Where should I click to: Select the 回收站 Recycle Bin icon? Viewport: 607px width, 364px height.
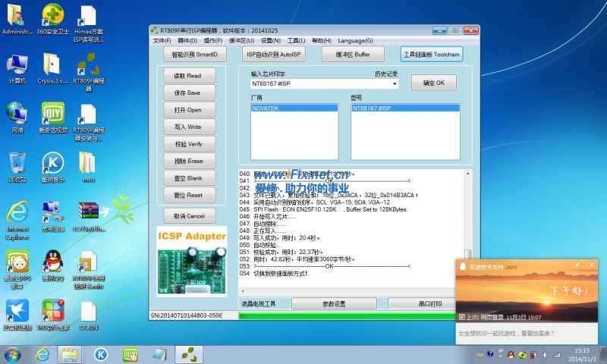point(17,167)
